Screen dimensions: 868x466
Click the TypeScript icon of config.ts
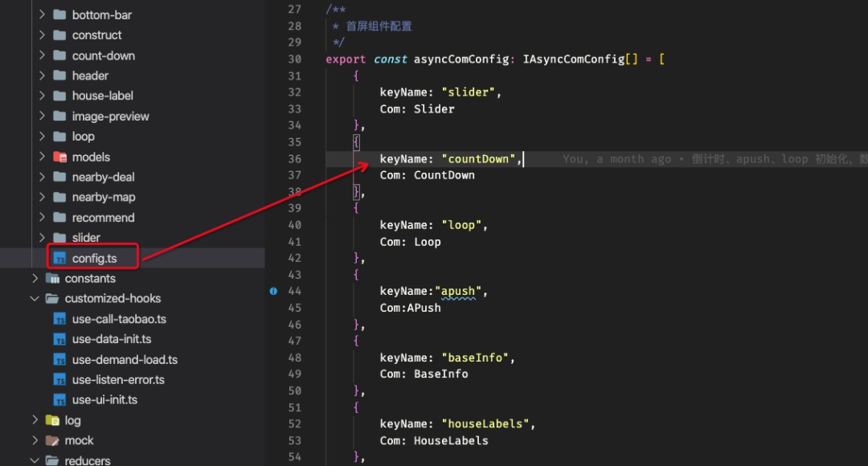pos(59,258)
